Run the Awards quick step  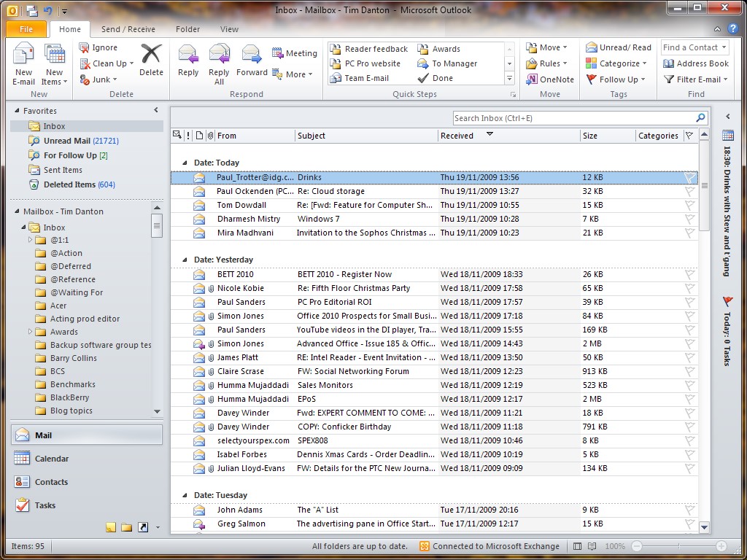coord(438,49)
